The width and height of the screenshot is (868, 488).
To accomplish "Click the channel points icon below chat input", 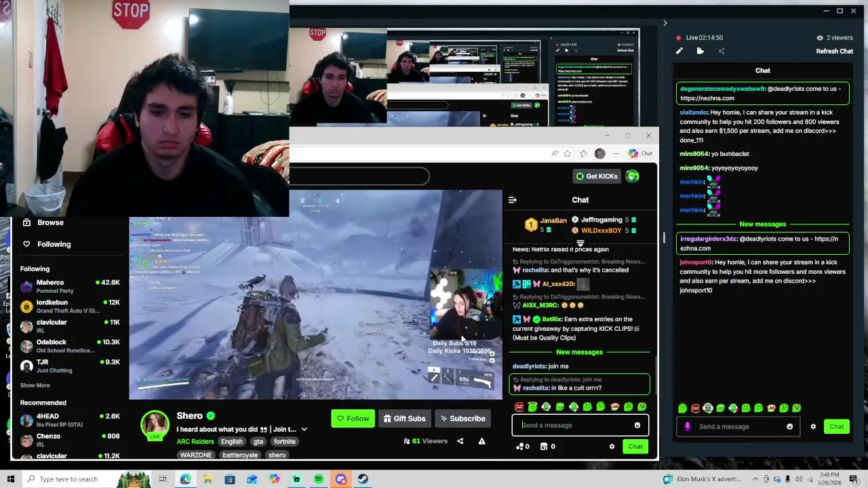I will pyautogui.click(x=522, y=446).
